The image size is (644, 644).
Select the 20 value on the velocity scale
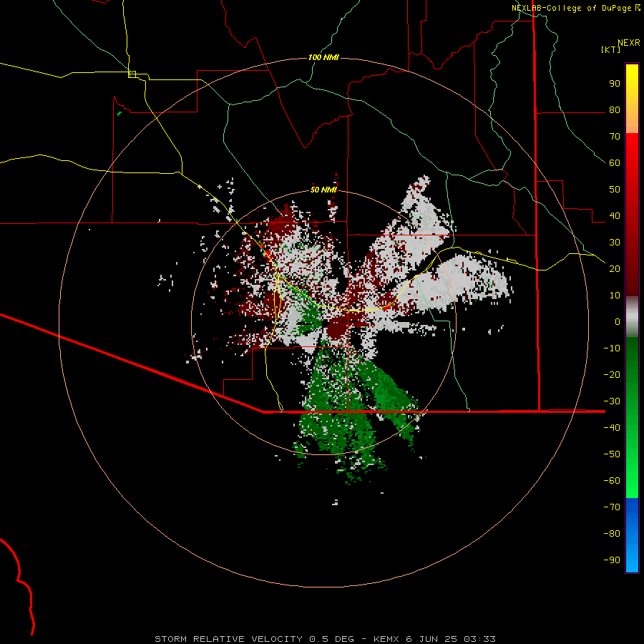pyautogui.click(x=615, y=269)
